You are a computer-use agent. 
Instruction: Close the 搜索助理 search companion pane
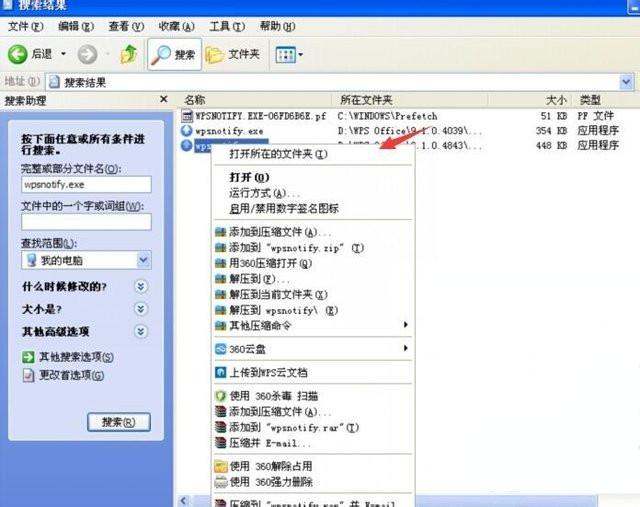pos(164,99)
